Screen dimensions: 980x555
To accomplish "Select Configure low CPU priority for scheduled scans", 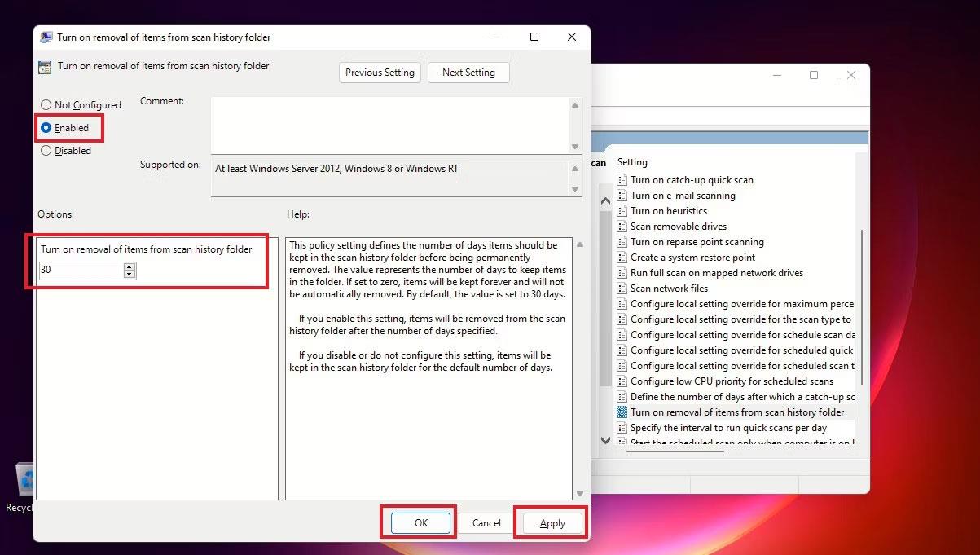I will pyautogui.click(x=732, y=381).
